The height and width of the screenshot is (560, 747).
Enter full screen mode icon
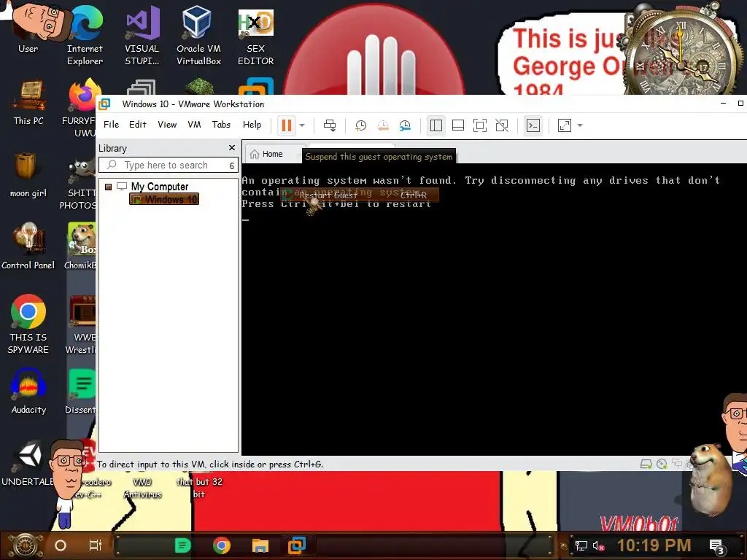click(480, 125)
